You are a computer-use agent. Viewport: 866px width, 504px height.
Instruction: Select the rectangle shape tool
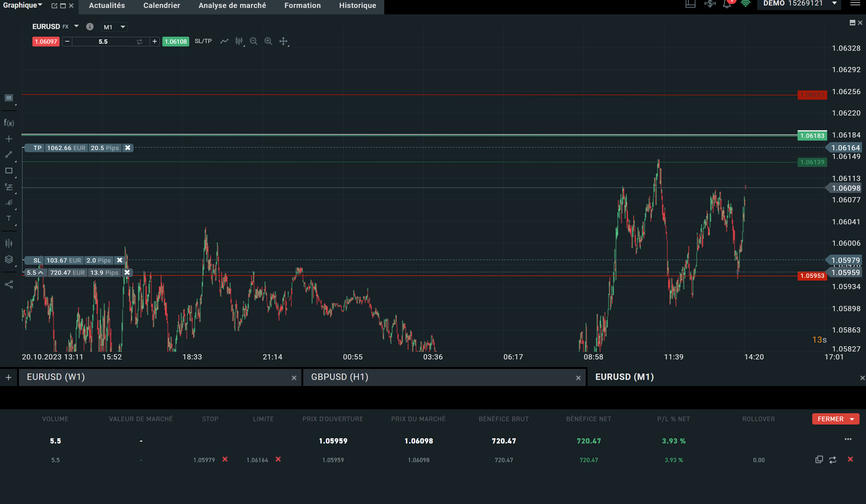9,171
